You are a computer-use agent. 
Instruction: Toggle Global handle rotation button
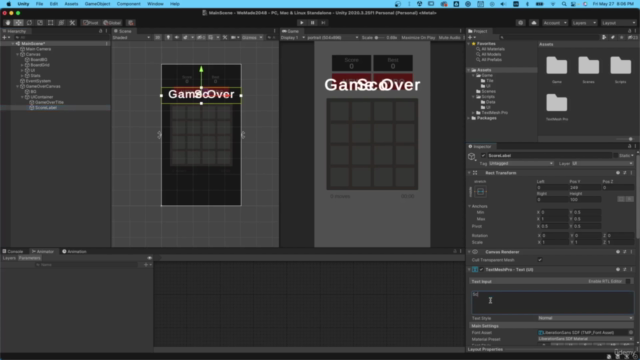click(x=112, y=23)
